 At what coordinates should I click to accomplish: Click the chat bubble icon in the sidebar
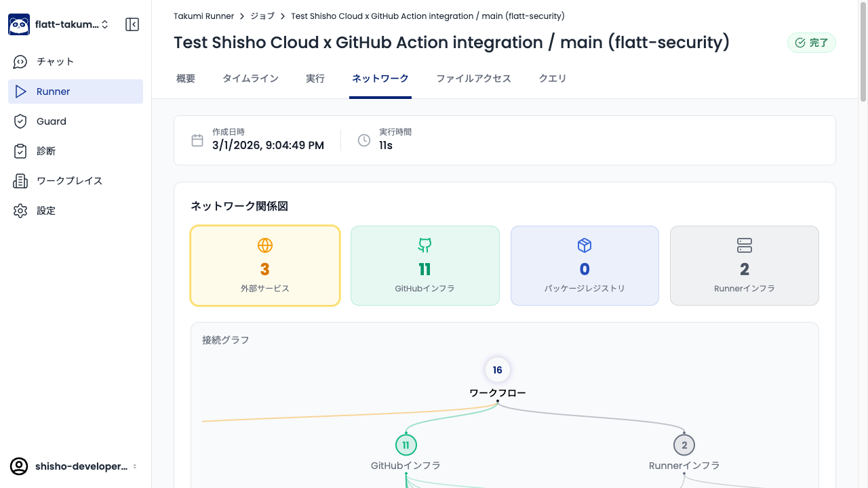coord(20,62)
